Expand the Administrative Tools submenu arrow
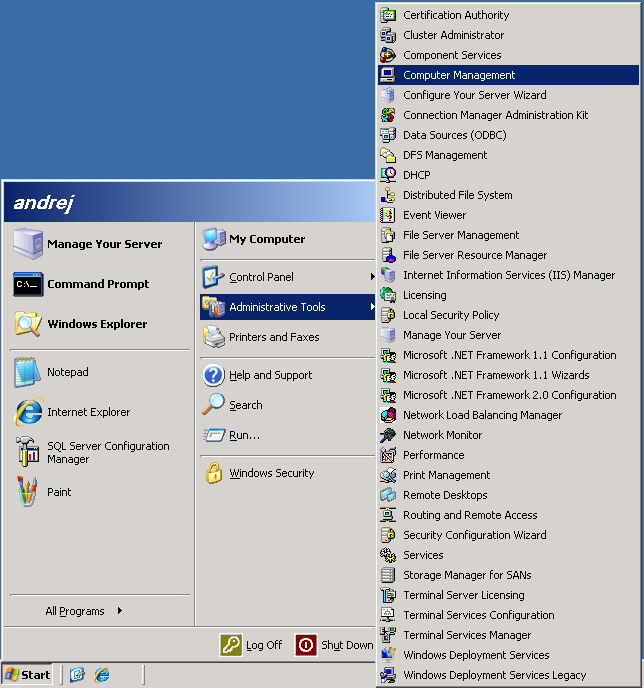The width and height of the screenshot is (644, 688). (372, 307)
